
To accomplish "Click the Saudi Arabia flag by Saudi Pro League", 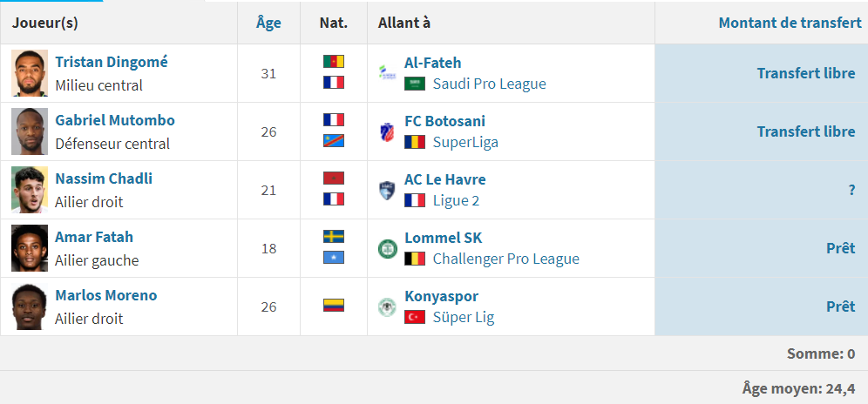I will 415,84.
